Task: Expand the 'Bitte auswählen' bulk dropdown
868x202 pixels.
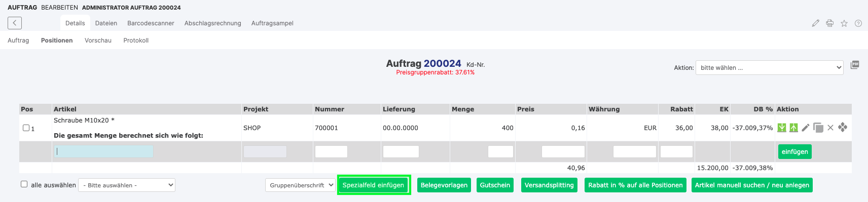Action: pos(127,185)
